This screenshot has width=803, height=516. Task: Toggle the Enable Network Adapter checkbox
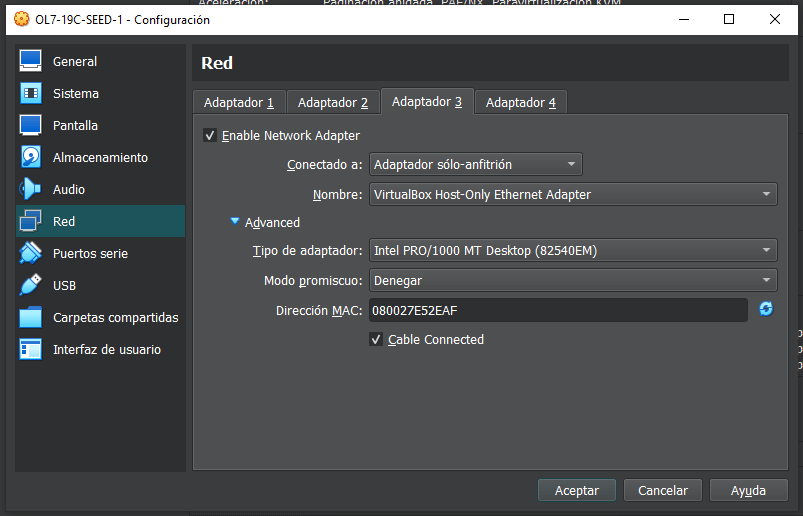(x=210, y=135)
